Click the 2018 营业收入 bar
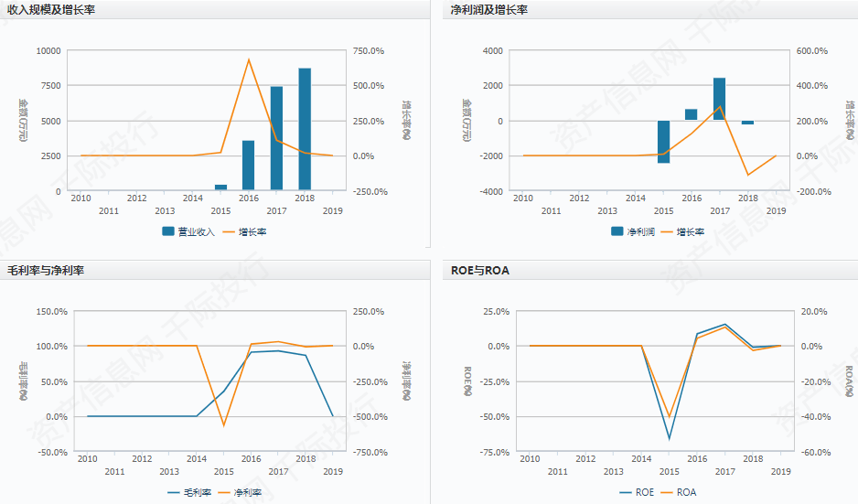 click(x=305, y=130)
